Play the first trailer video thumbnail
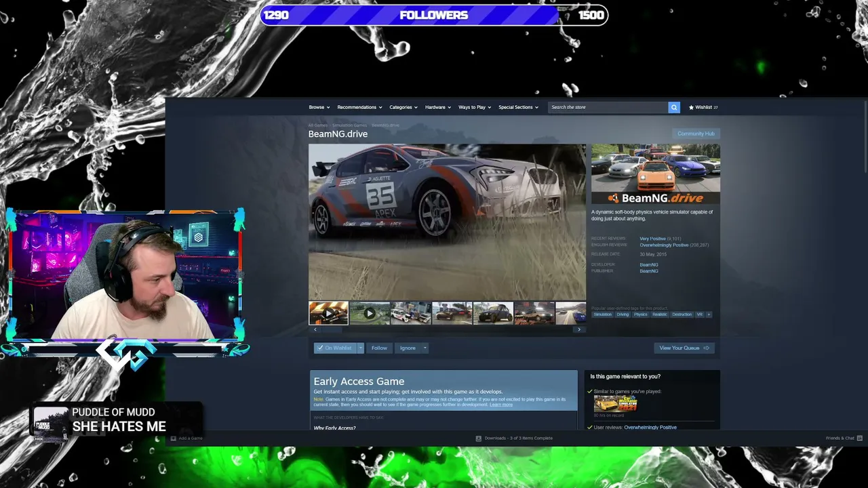Viewport: 868px width, 488px height. pyautogui.click(x=329, y=313)
